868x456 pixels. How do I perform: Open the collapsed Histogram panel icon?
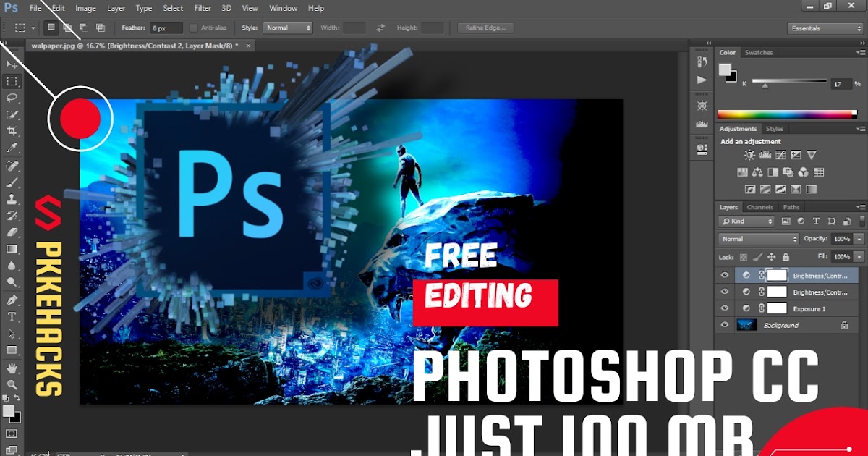click(x=702, y=124)
